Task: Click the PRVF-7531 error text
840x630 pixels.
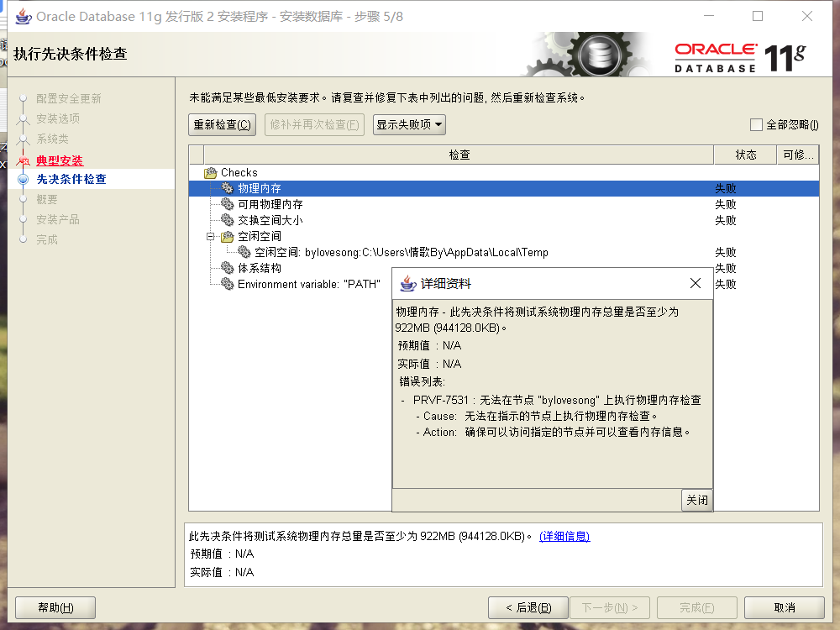Action: coord(557,400)
